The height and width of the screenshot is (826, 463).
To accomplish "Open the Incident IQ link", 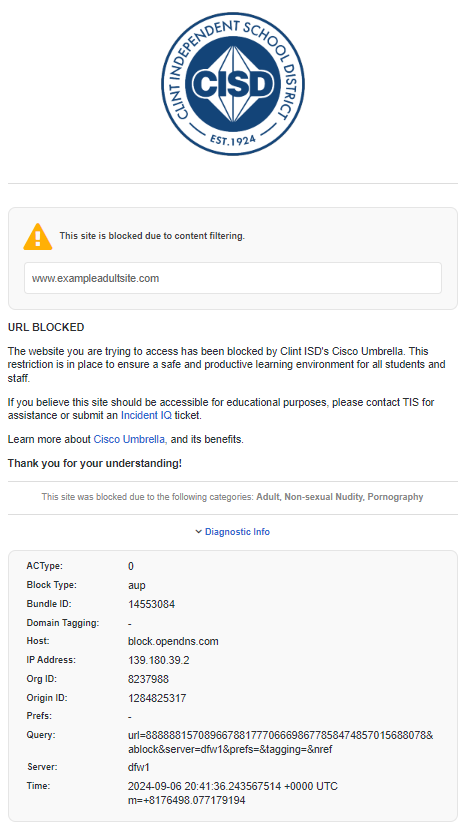I will 146,415.
